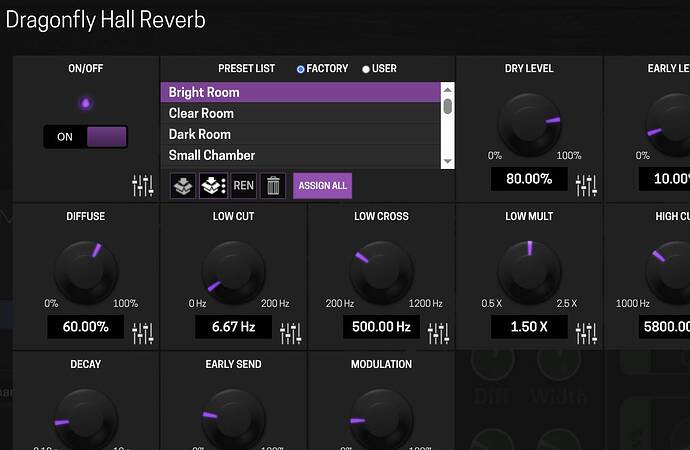Click the save preset as icon with dots

click(213, 186)
